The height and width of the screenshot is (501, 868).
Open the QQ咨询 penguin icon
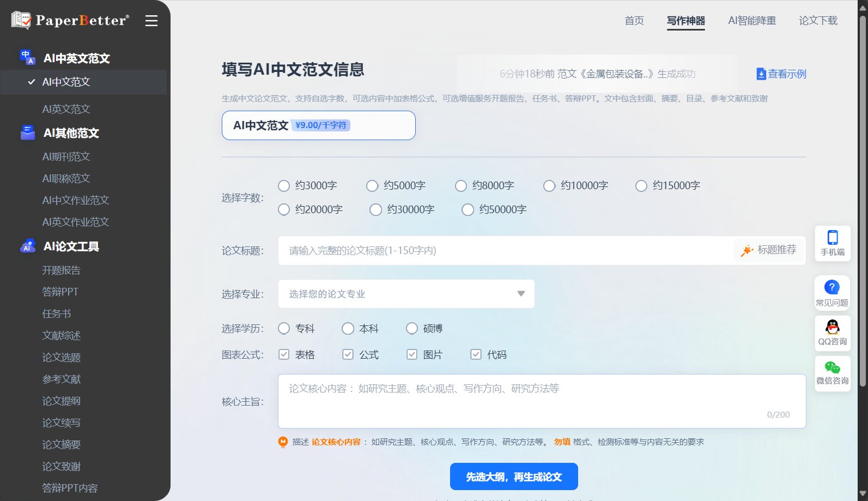point(833,327)
